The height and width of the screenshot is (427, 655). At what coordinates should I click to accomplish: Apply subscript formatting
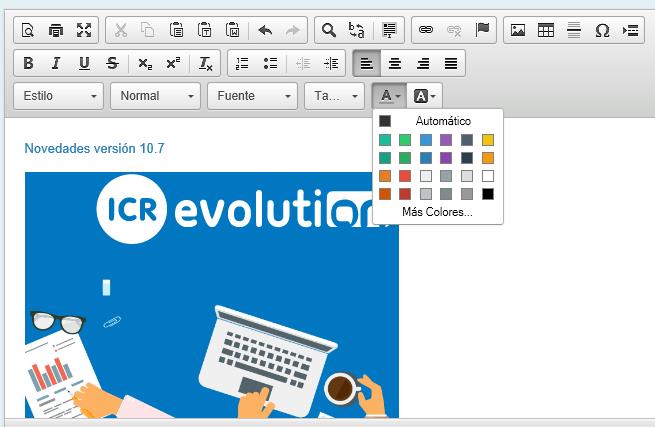(145, 63)
